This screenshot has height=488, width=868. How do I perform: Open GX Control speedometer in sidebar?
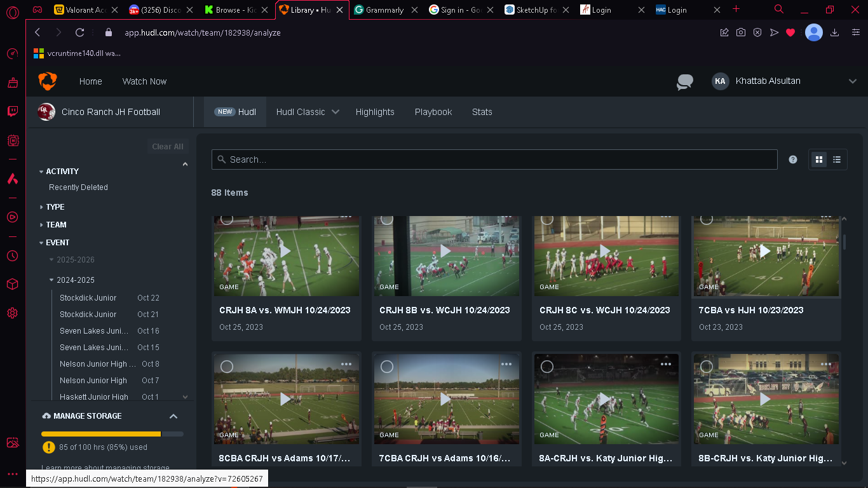pos(12,53)
